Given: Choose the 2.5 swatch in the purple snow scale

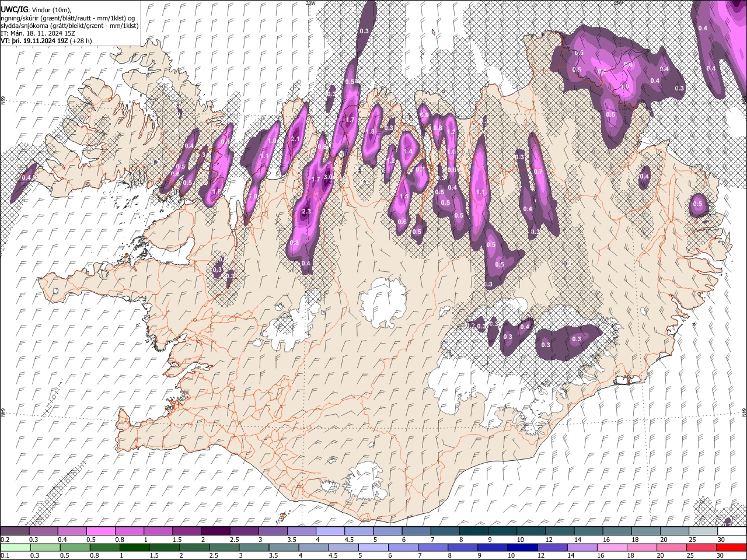Looking at the screenshot, I should pos(243,531).
